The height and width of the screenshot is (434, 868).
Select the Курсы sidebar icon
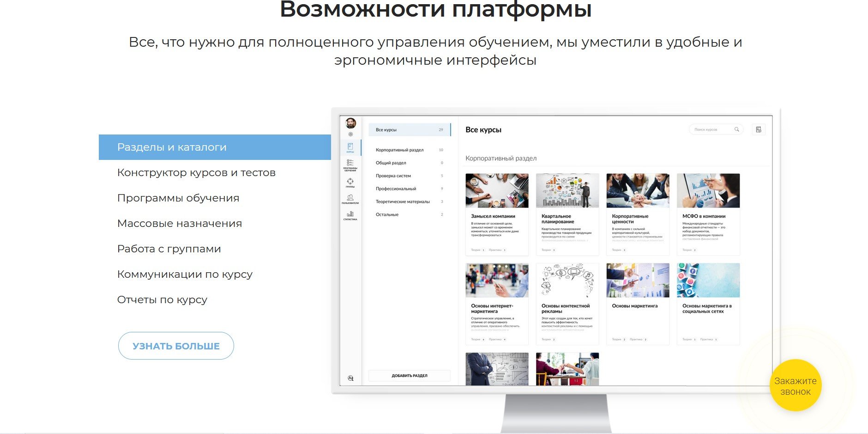click(350, 147)
